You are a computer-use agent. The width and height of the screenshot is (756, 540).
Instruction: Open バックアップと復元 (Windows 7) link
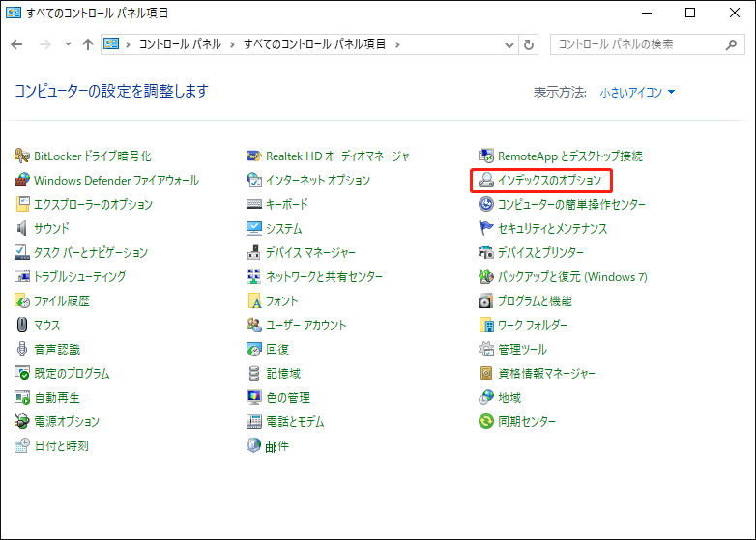pyautogui.click(x=572, y=276)
